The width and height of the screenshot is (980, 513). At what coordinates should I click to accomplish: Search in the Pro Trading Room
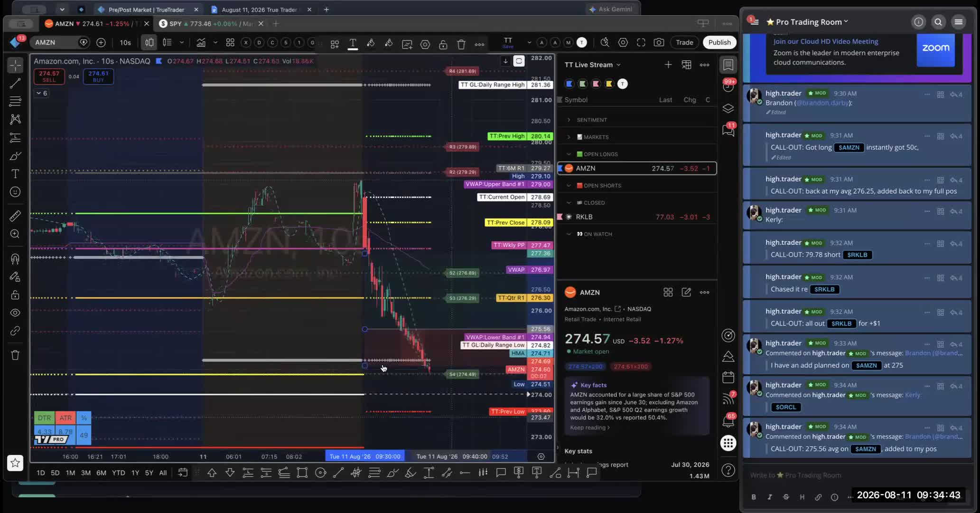938,22
